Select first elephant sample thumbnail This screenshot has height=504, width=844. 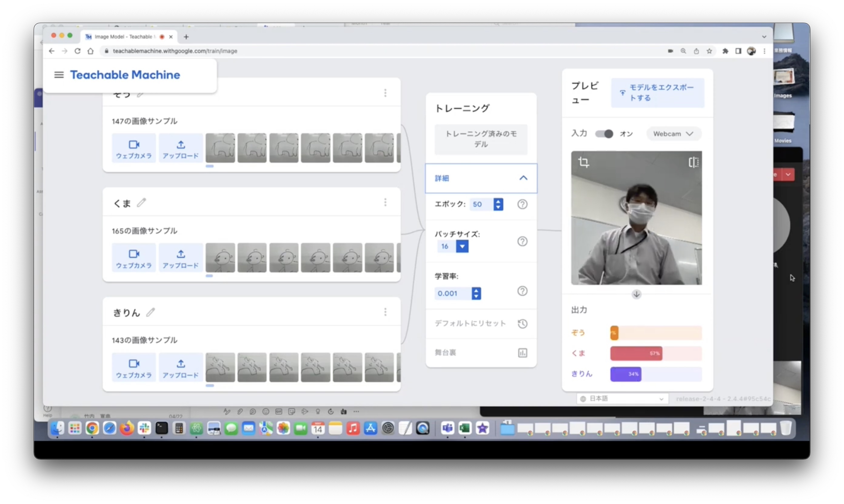(x=220, y=148)
